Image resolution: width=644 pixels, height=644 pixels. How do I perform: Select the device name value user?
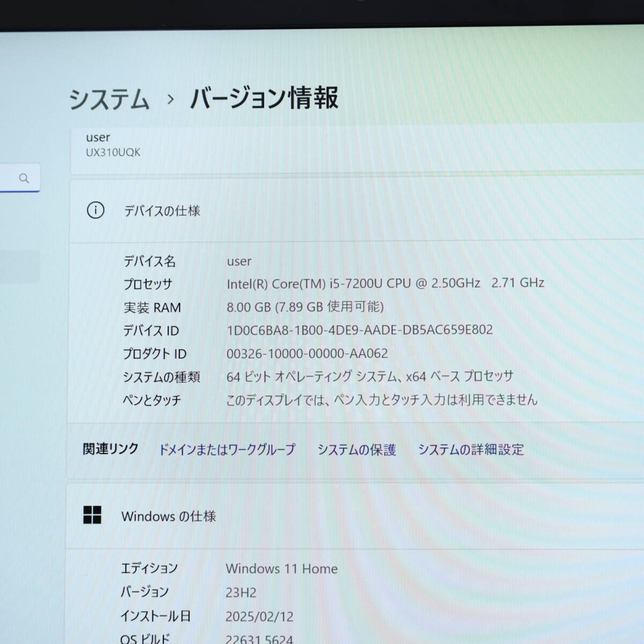(x=239, y=261)
